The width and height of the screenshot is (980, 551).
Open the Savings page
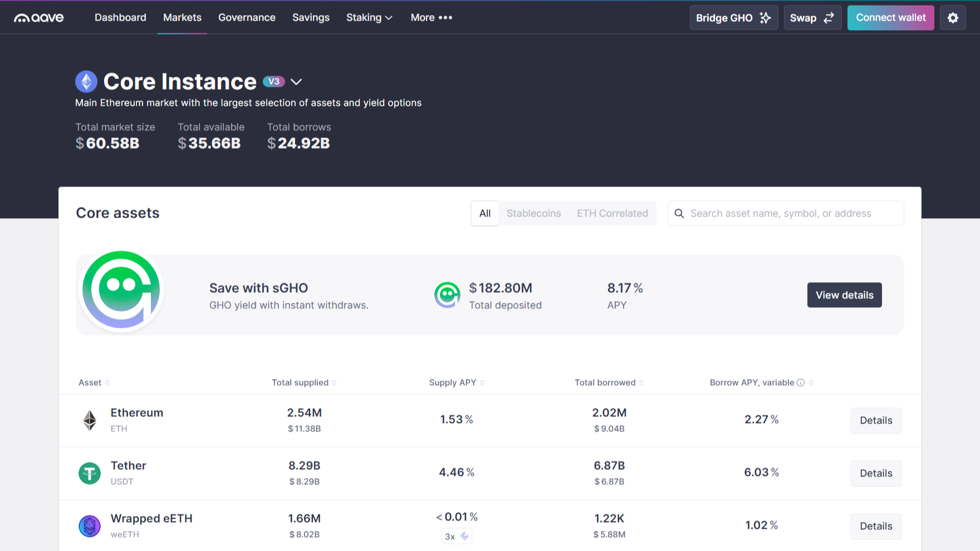point(311,18)
